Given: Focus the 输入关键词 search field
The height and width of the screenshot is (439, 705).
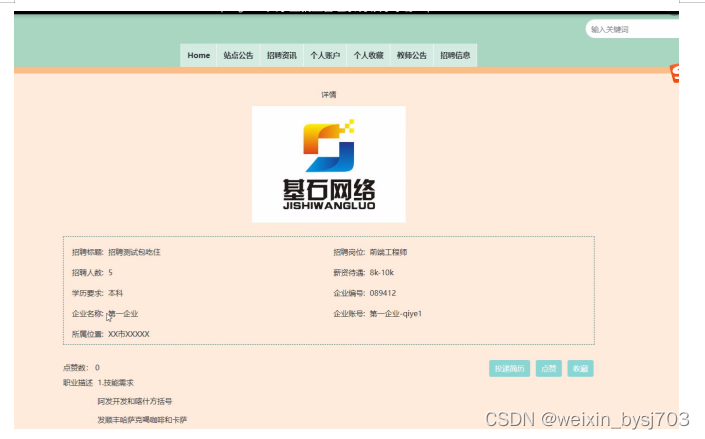Looking at the screenshot, I should [x=632, y=29].
